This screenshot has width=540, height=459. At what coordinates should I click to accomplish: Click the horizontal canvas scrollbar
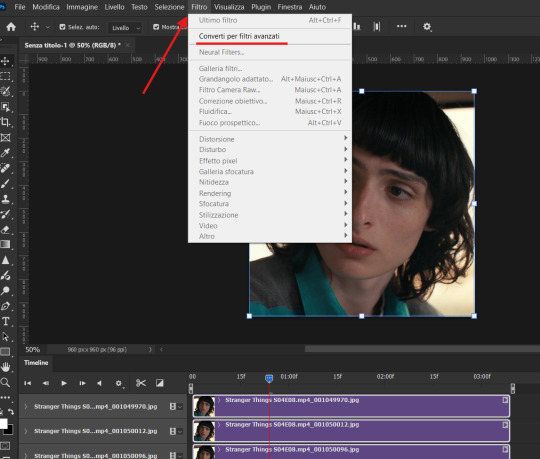422,349
